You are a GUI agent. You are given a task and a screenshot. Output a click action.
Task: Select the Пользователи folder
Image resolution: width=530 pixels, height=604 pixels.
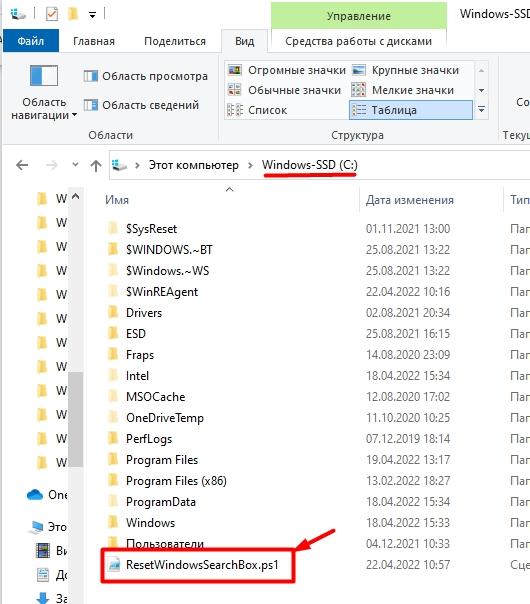click(x=165, y=543)
